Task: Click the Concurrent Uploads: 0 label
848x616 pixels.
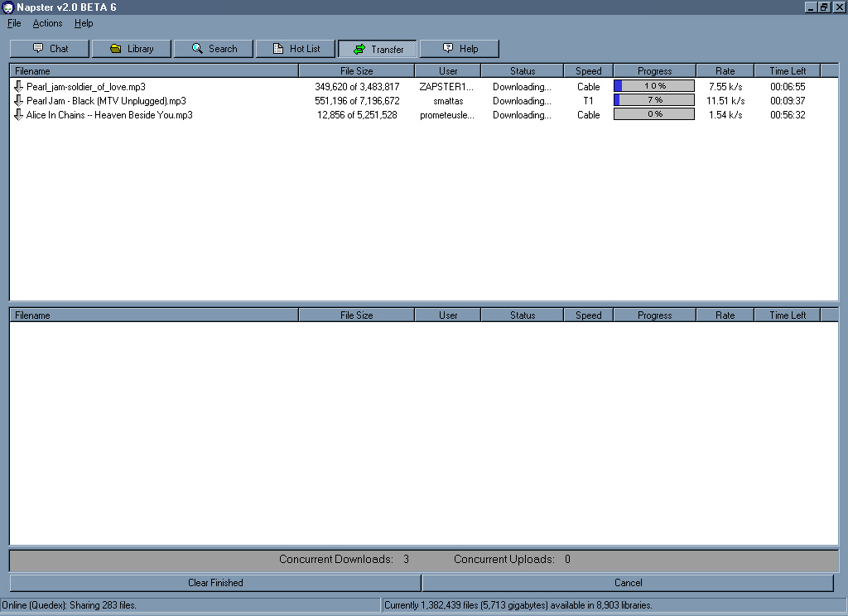Action: [x=512, y=559]
